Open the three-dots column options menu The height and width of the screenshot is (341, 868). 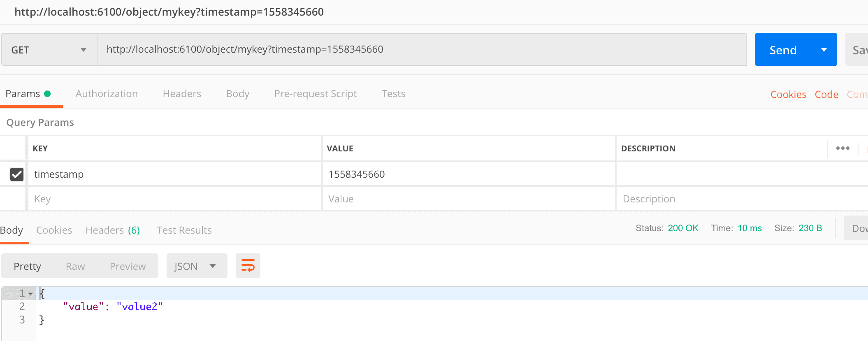[x=842, y=148]
